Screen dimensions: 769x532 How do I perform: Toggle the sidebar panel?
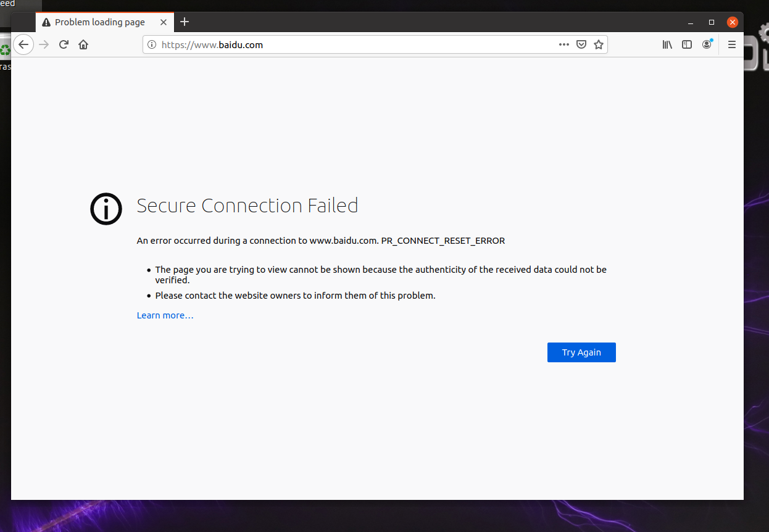pos(687,44)
